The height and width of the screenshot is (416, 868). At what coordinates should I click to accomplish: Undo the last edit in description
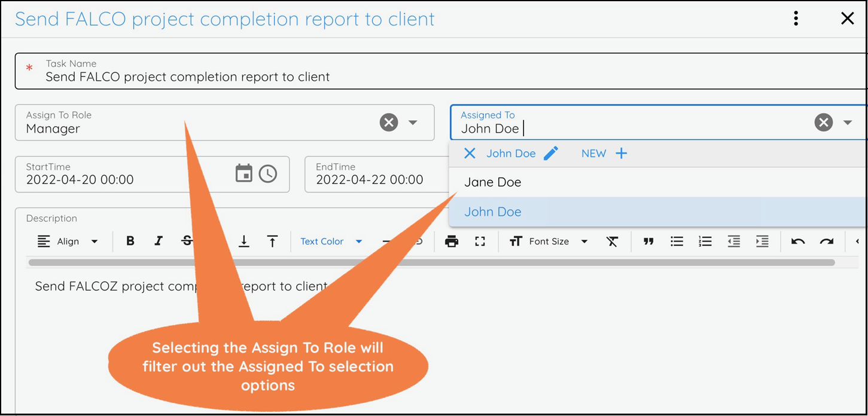tap(798, 241)
